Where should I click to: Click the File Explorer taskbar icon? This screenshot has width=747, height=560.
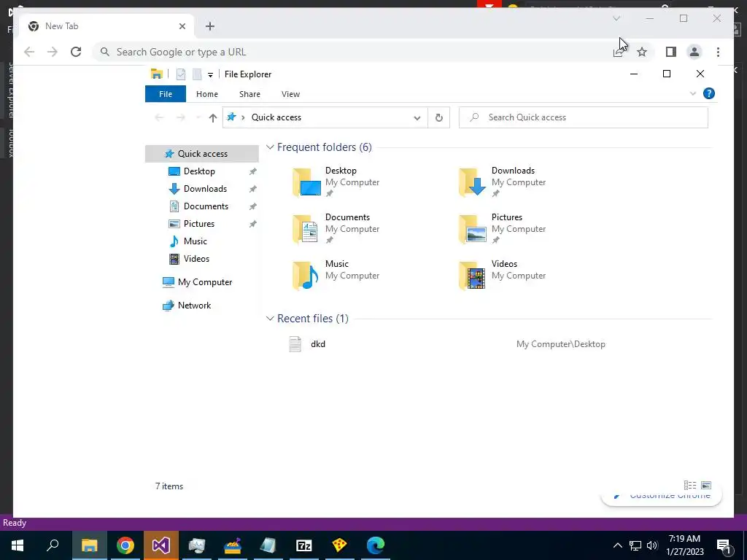89,545
